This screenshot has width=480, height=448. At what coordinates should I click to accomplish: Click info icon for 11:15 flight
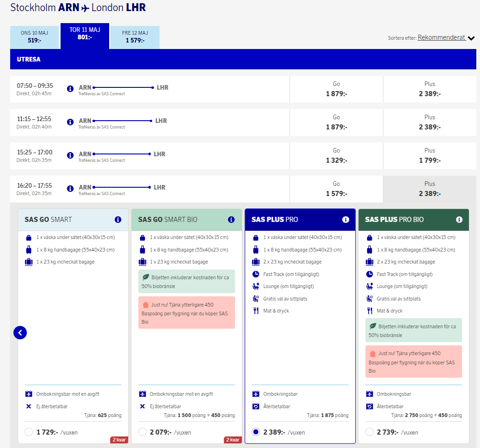pyautogui.click(x=70, y=122)
